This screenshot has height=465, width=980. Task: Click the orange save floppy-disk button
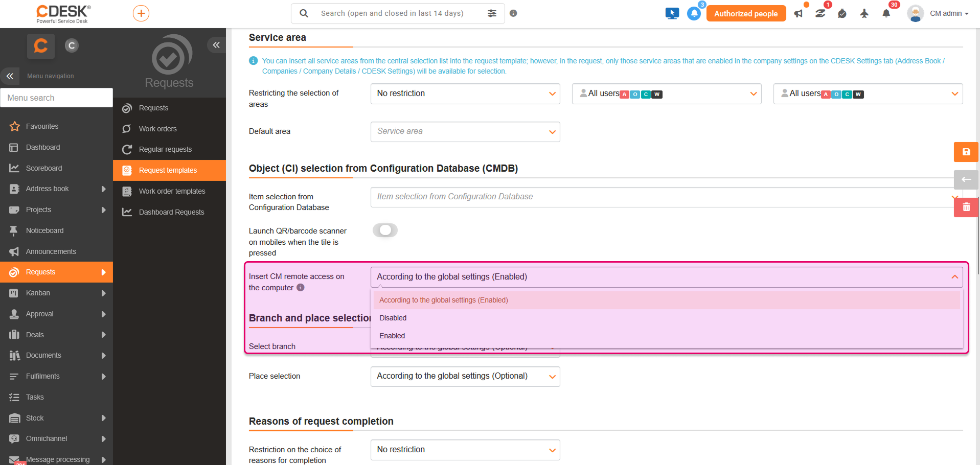966,152
